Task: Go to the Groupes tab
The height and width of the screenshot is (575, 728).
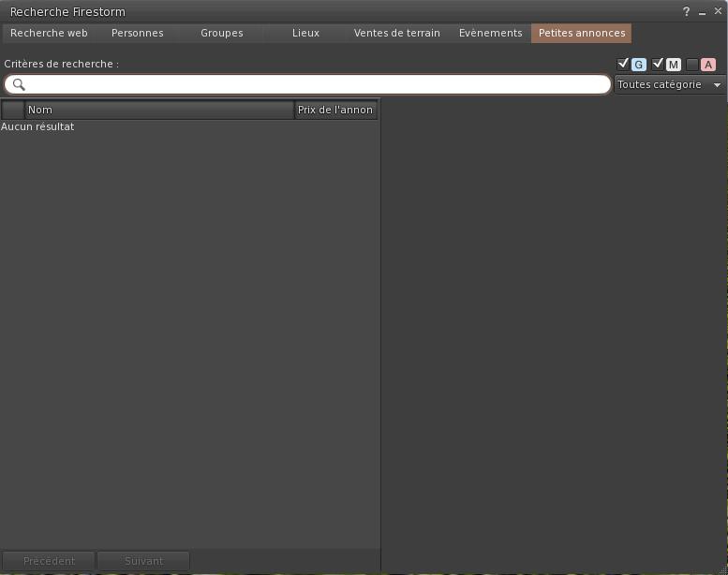Action: click(221, 33)
